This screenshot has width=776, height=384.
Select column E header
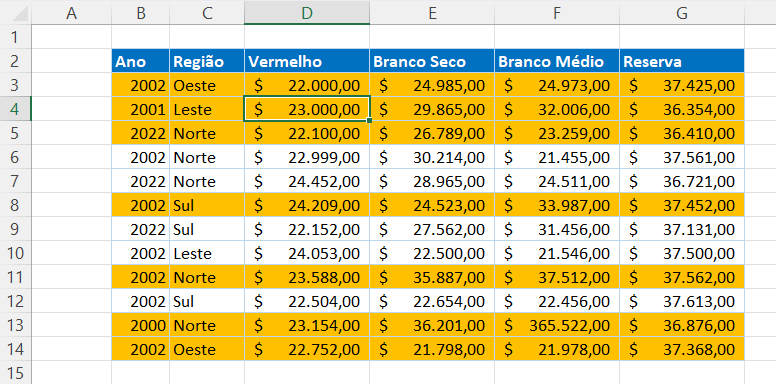432,12
